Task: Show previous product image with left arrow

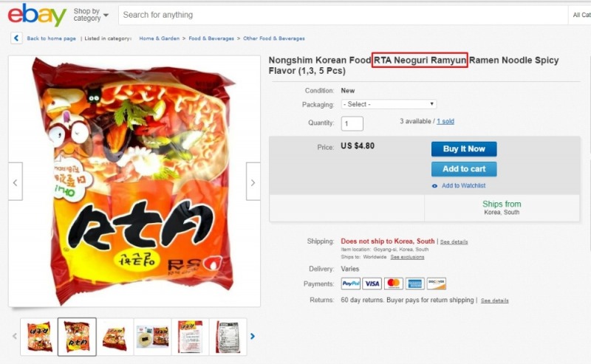Action: click(x=16, y=182)
